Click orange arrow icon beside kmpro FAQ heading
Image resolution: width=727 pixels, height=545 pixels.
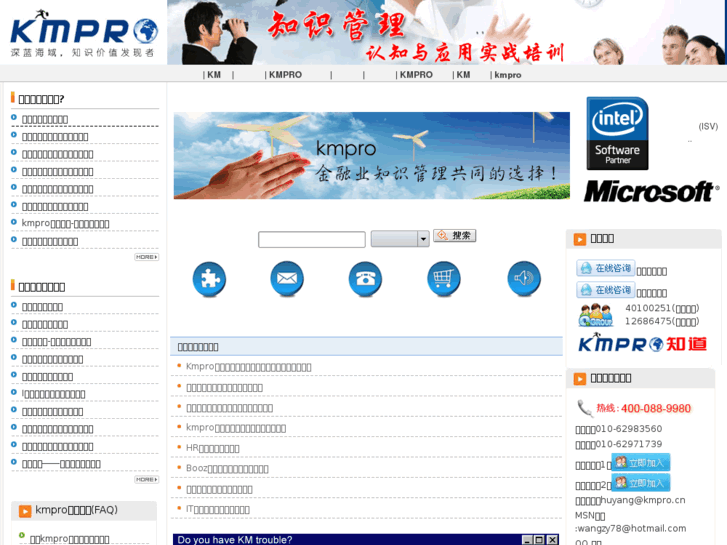[25, 511]
